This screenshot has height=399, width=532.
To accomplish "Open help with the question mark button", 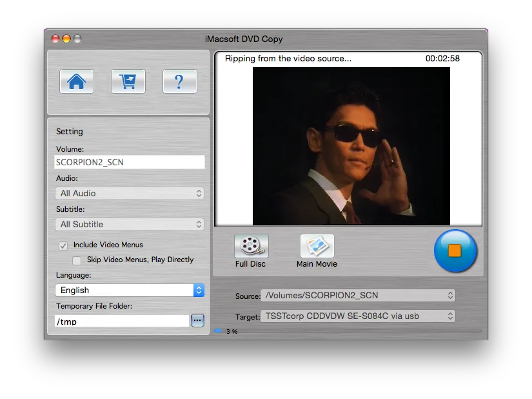I will tap(180, 81).
